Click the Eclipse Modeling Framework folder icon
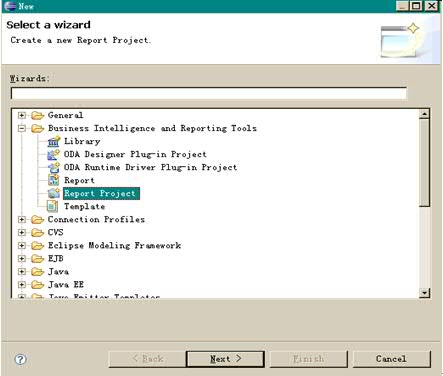 click(x=37, y=246)
